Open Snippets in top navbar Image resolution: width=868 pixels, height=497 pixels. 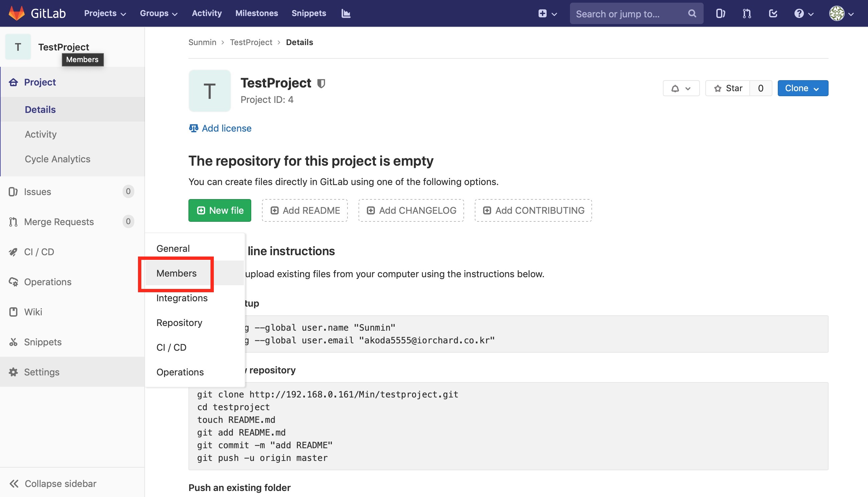click(309, 13)
